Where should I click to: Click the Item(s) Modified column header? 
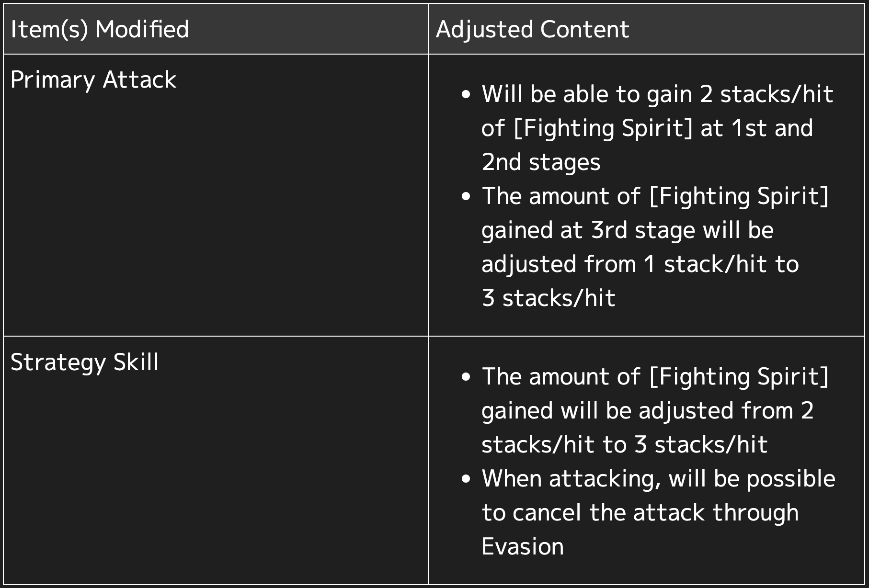click(100, 29)
